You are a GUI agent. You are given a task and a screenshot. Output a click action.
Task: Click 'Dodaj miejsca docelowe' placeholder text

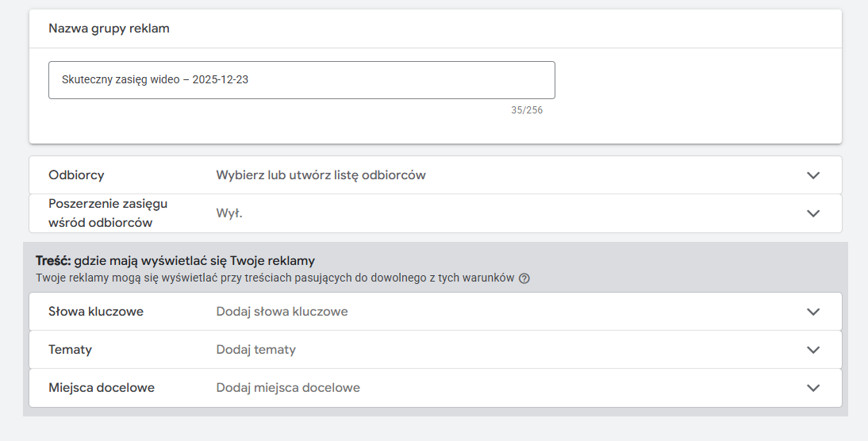tap(288, 388)
